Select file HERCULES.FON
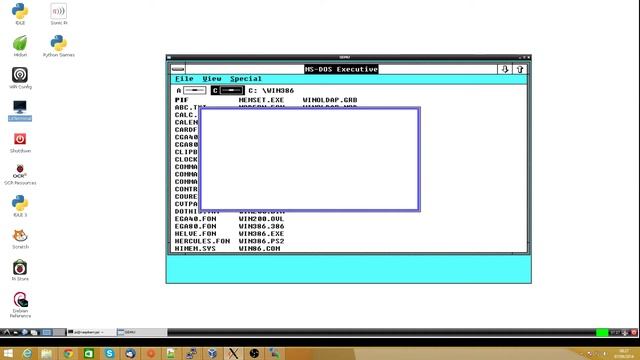 [x=202, y=241]
